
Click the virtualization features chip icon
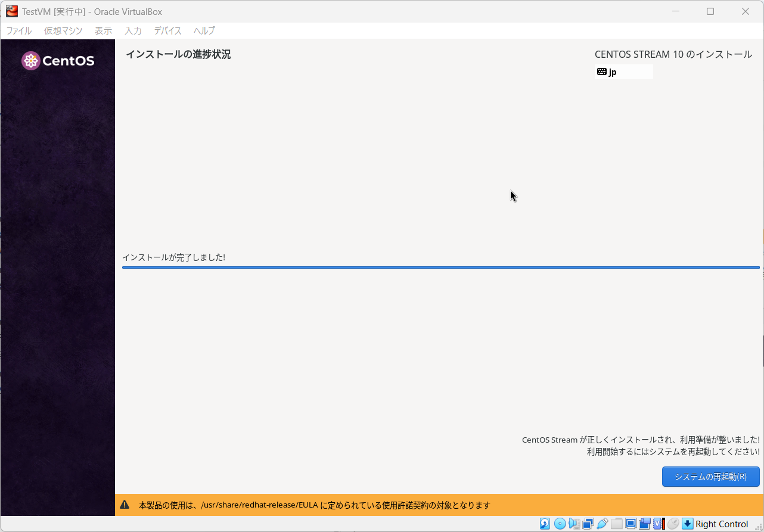658,524
